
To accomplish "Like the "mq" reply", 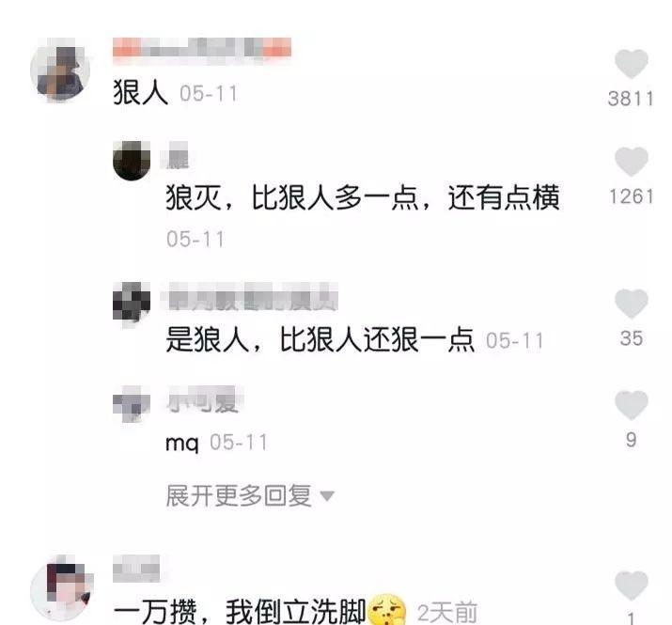I will coord(632,405).
